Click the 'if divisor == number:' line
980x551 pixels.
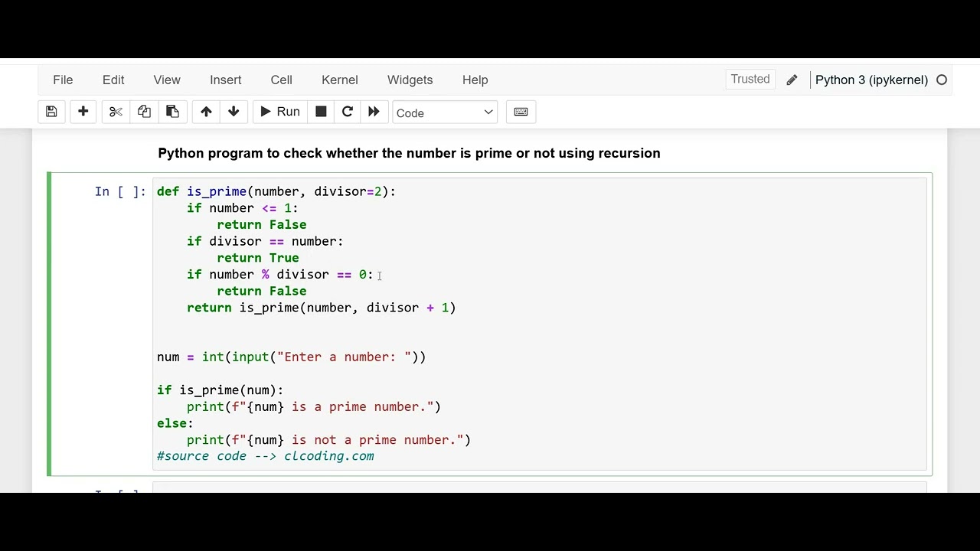tap(265, 241)
